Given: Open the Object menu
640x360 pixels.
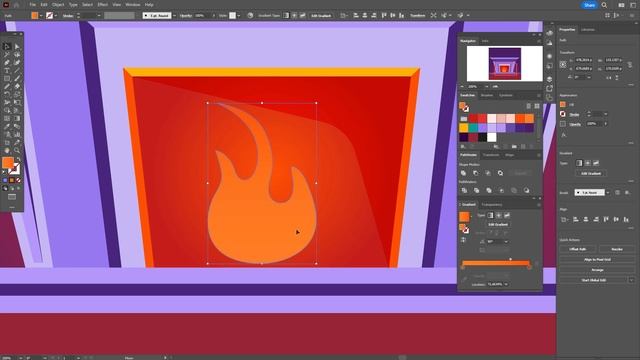Looking at the screenshot, I should [58, 5].
